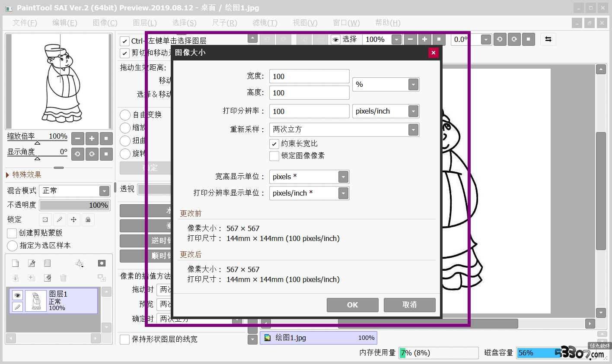612x364 pixels.
Task: Open toolbar rotation angle 0.0° dropdown
Action: (x=486, y=40)
